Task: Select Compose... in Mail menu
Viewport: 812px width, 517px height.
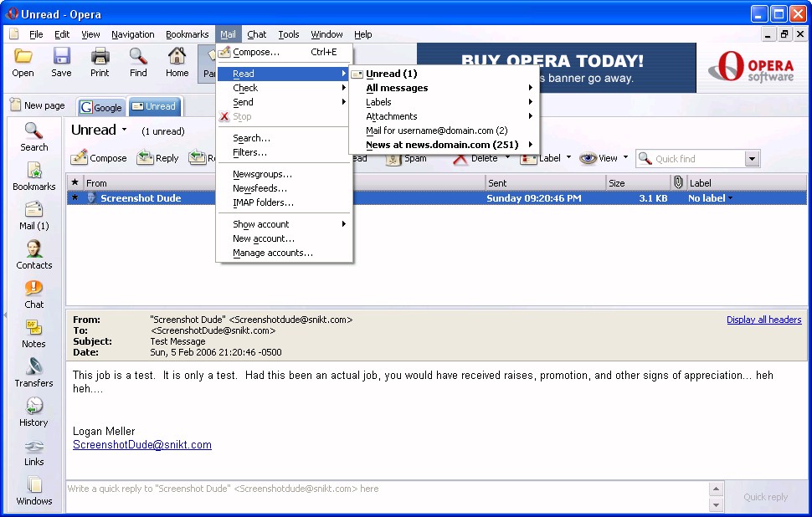Action: (x=284, y=52)
